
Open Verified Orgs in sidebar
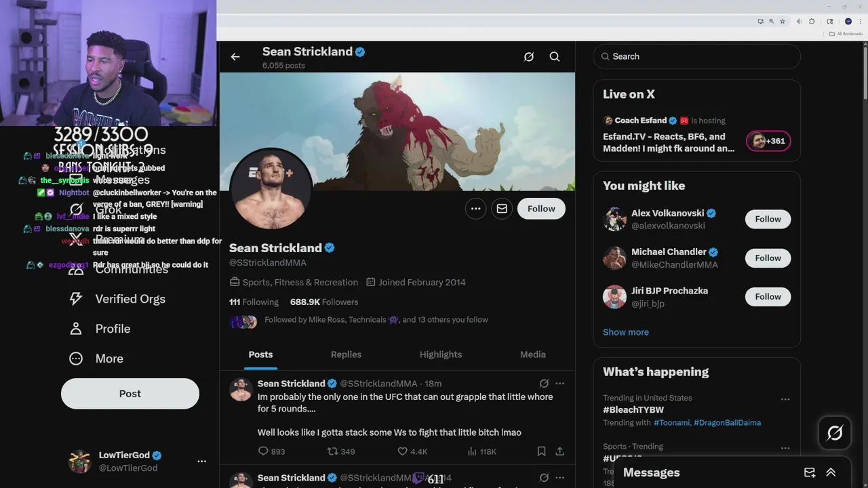pos(117,299)
